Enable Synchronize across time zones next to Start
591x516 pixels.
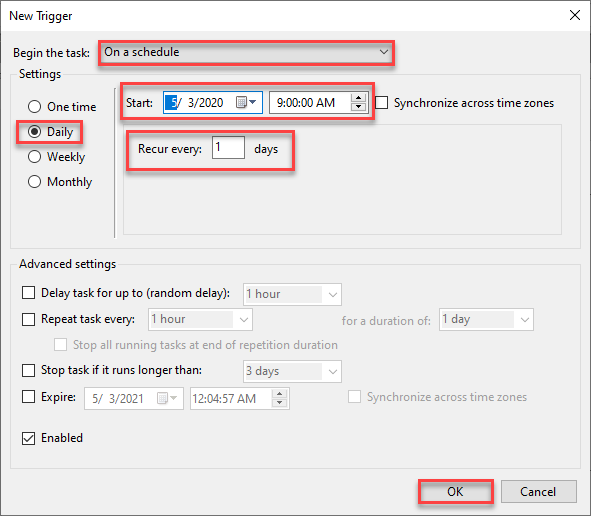[381, 103]
